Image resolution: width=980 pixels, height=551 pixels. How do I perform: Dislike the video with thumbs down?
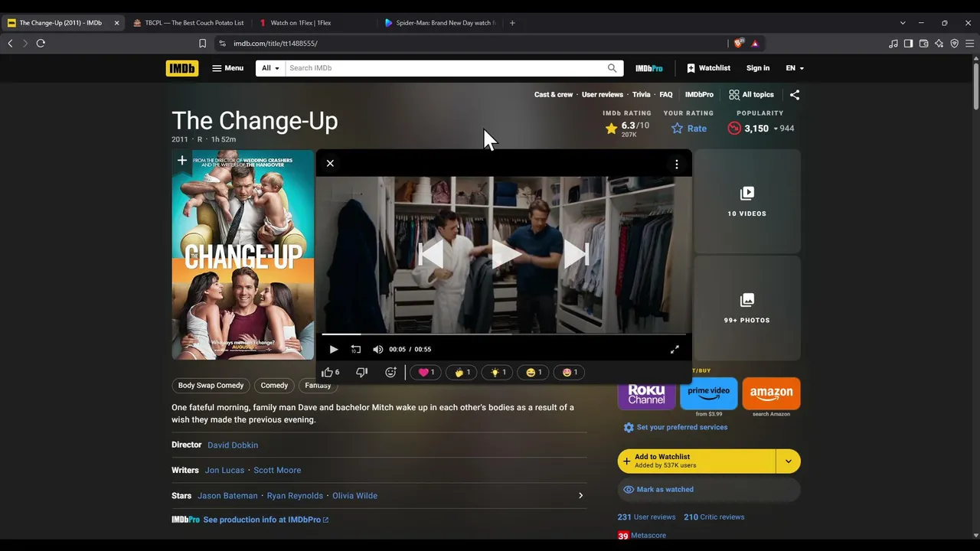coord(361,372)
